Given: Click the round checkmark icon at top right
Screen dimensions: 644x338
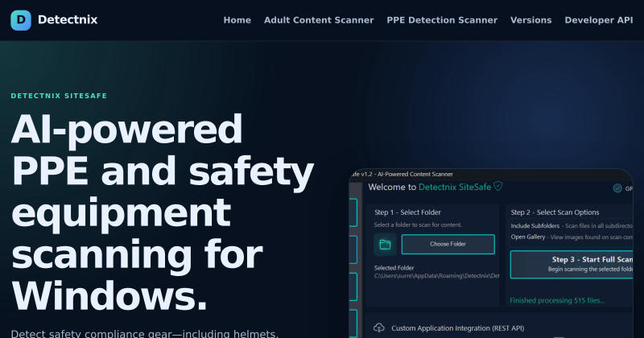Looking at the screenshot, I should pos(617,188).
